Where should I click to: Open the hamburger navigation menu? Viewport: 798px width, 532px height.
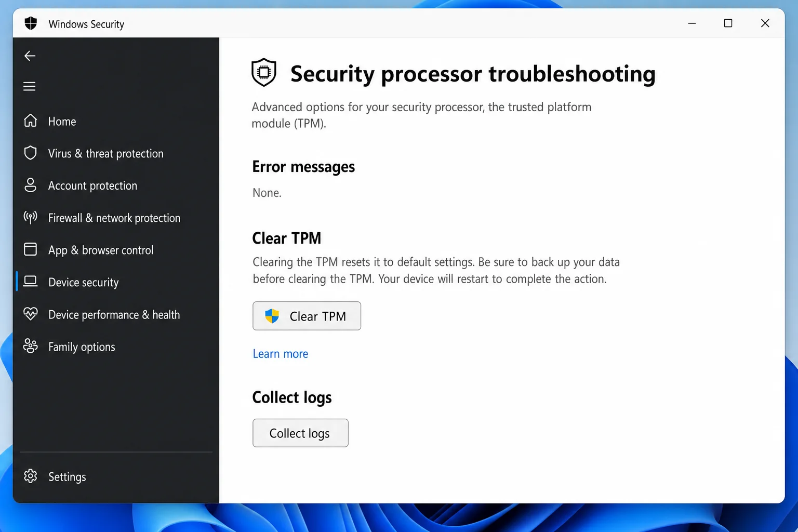[x=30, y=86]
